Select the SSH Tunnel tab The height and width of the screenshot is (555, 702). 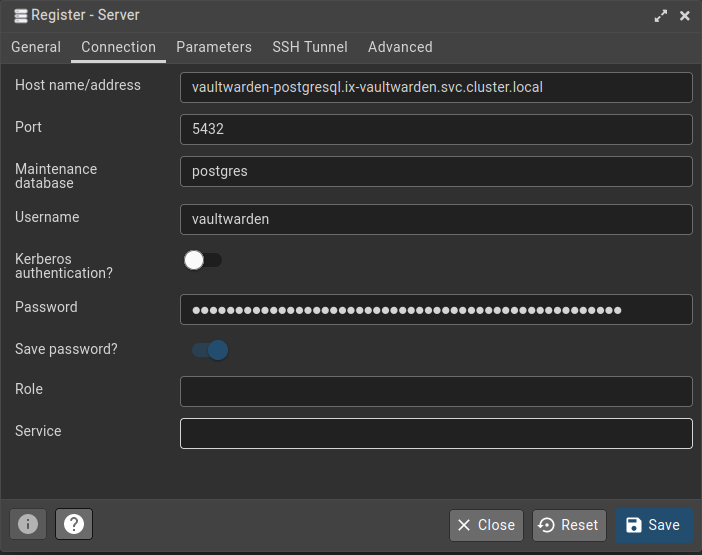[310, 47]
